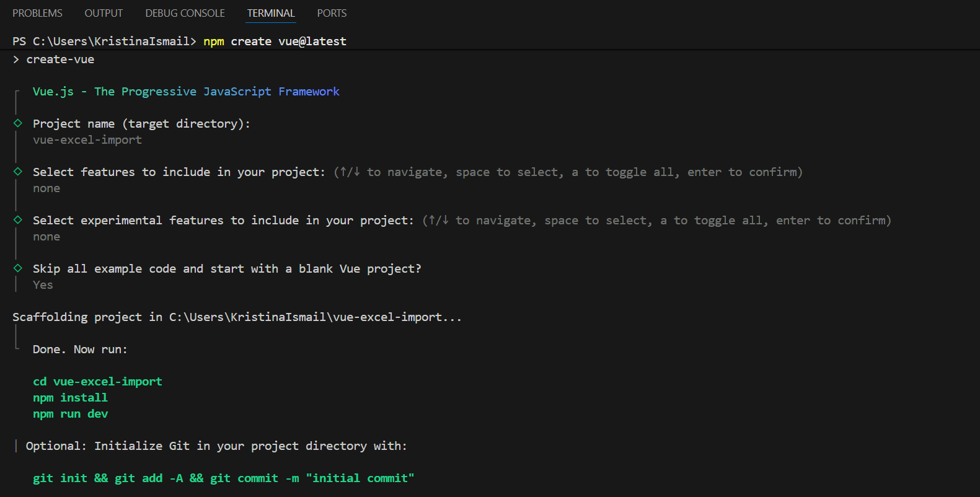
Task: Select the TERMINAL tab
Action: tap(271, 13)
